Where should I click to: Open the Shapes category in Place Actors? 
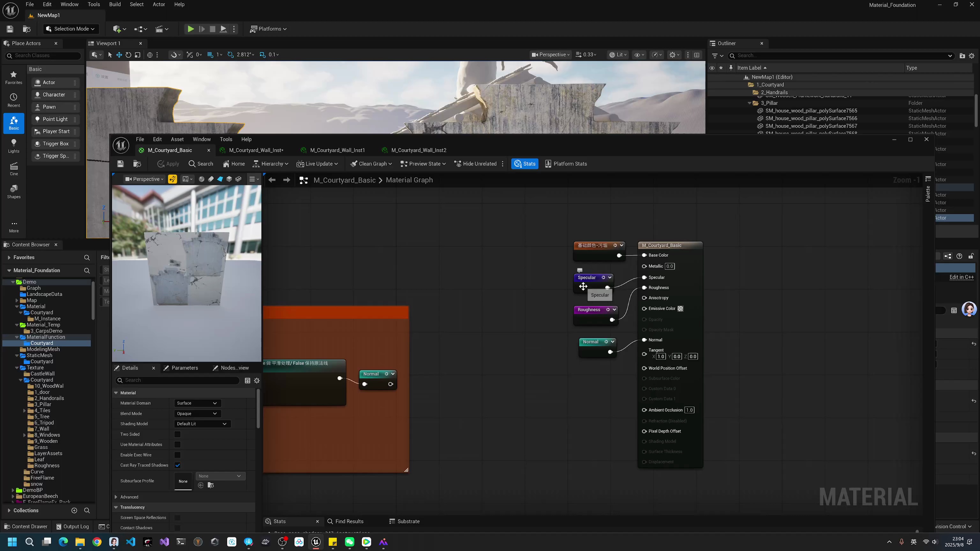point(14,192)
